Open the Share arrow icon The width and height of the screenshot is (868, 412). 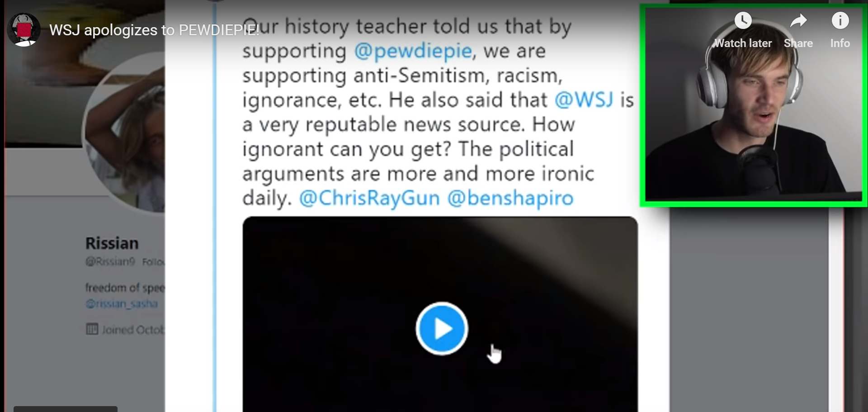[x=798, y=21]
